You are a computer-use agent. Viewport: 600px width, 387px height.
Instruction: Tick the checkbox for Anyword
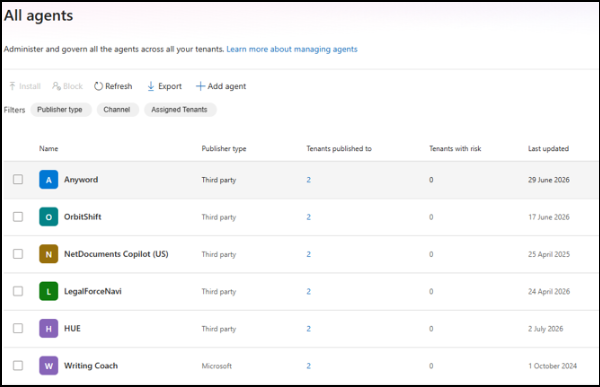[x=18, y=179]
